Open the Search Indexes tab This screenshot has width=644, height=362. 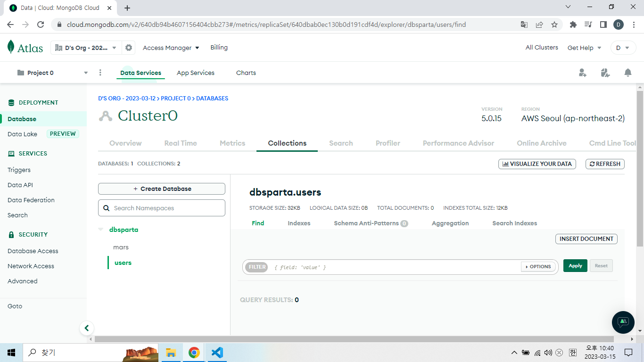(x=515, y=223)
